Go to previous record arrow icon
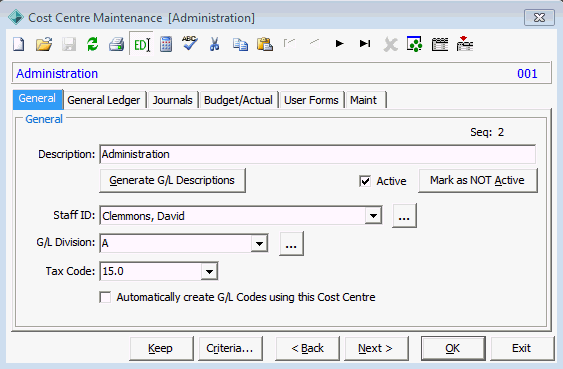The height and width of the screenshot is (369, 563). [x=315, y=44]
